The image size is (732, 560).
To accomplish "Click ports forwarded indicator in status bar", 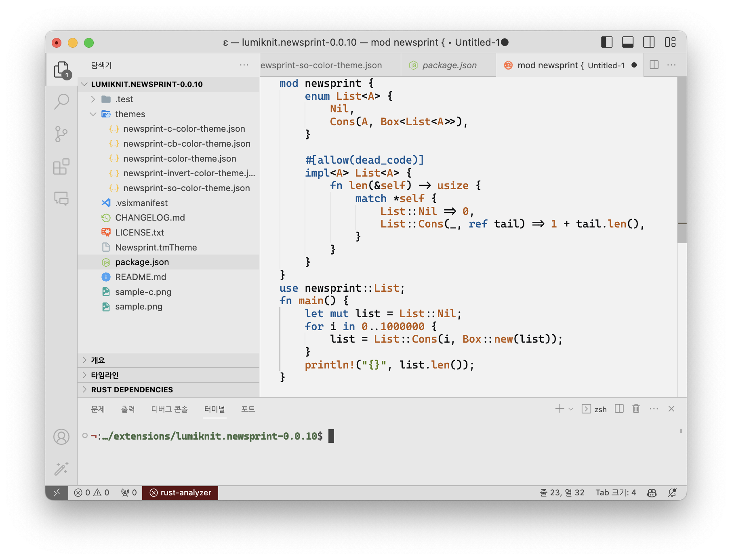I will [x=129, y=493].
